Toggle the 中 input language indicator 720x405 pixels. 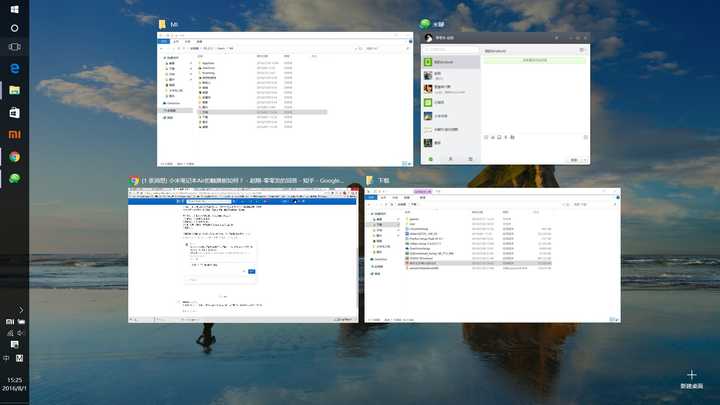point(7,357)
